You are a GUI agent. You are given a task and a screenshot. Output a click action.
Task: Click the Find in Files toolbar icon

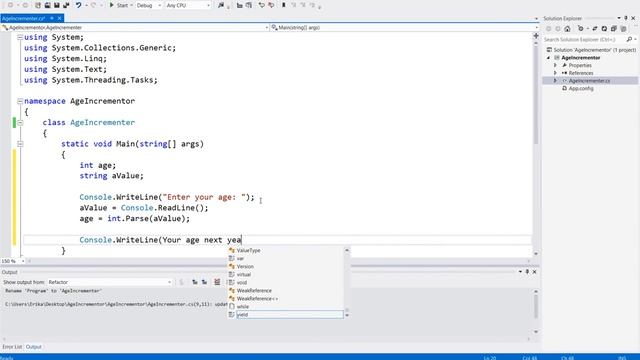click(221, 5)
